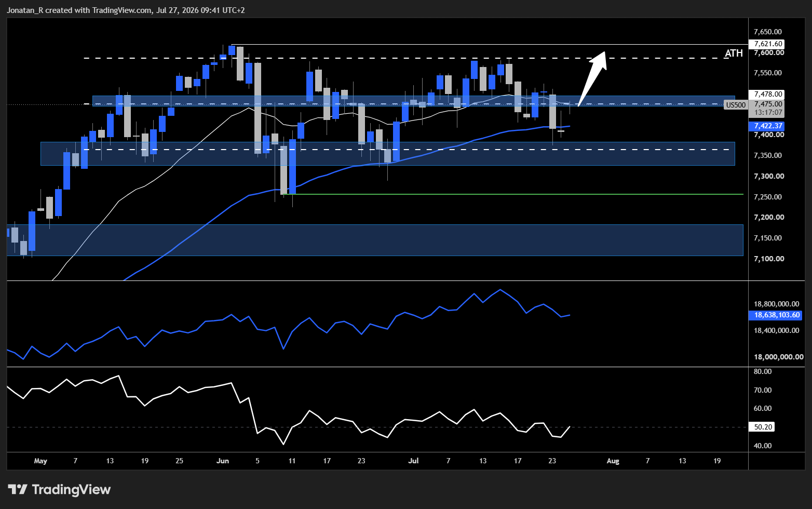This screenshot has height=509, width=812.
Task: Click the blue 7,422.37 moving average label
Action: [766, 126]
